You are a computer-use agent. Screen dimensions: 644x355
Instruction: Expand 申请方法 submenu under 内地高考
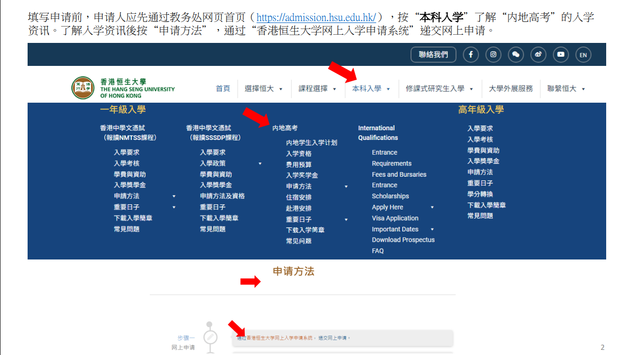pos(346,186)
